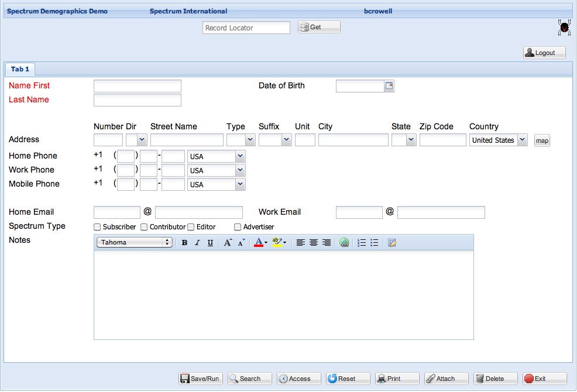Focus Mobile Phone area code field
The height and width of the screenshot is (392, 577).
coord(126,184)
